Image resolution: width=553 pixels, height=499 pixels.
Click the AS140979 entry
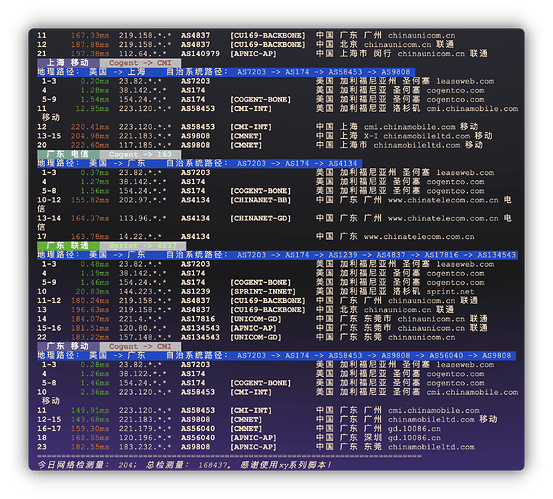[x=200, y=54]
